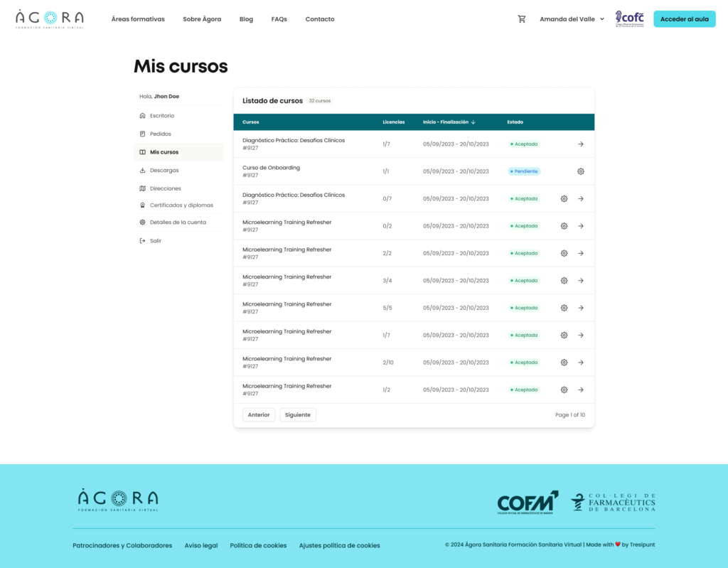
Task: Open settings gear on the 1/2 licencias row
Action: tap(564, 390)
